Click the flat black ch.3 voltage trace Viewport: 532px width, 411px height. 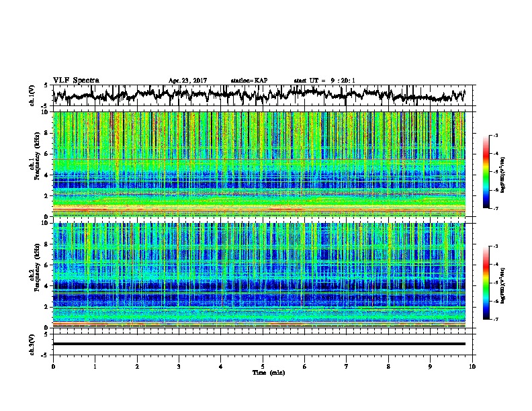[259, 344]
